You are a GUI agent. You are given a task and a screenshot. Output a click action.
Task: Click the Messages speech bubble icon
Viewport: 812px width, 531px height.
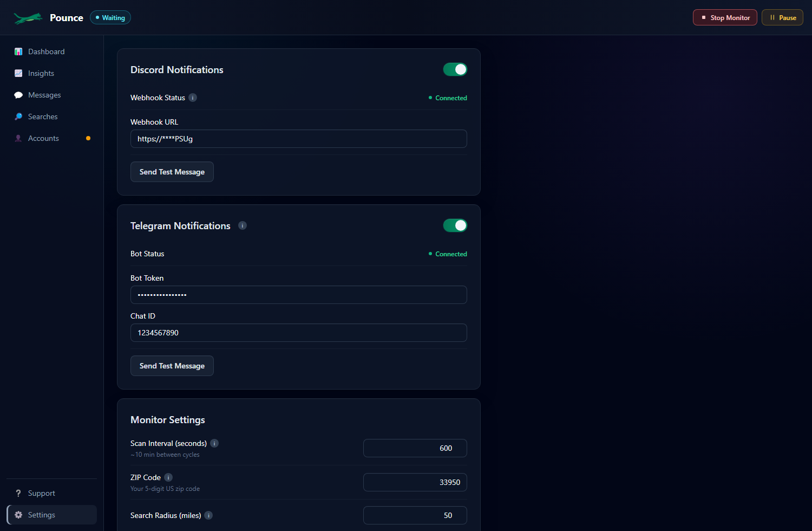pos(18,95)
